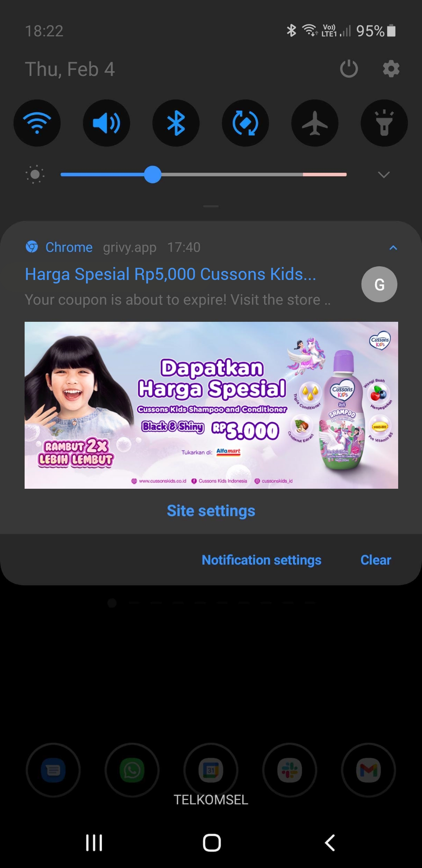Toggle the auto-rotate quick setting
Viewport: 422px width, 868px height.
[x=245, y=123]
